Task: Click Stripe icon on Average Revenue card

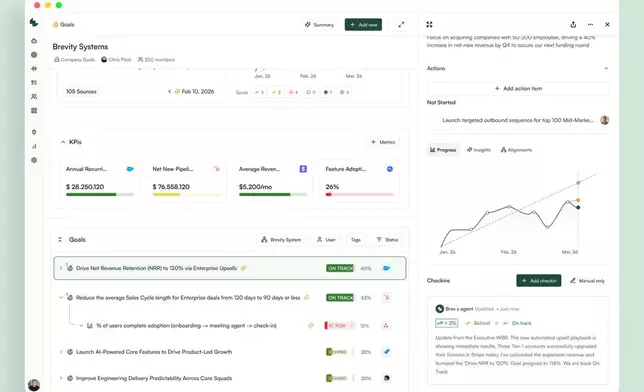Action: (303, 169)
